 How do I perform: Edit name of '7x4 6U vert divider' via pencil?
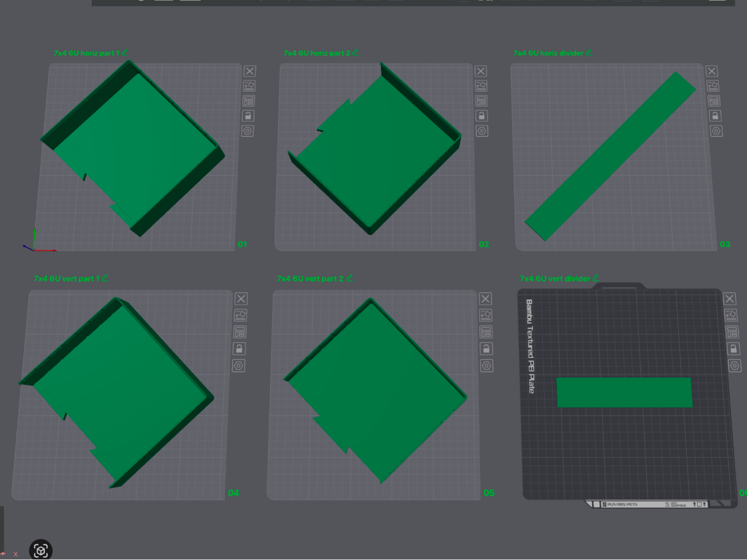click(x=596, y=278)
